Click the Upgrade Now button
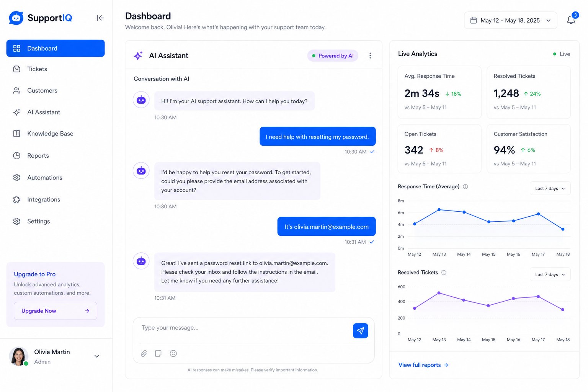This screenshot has height=392, width=588. [x=56, y=311]
